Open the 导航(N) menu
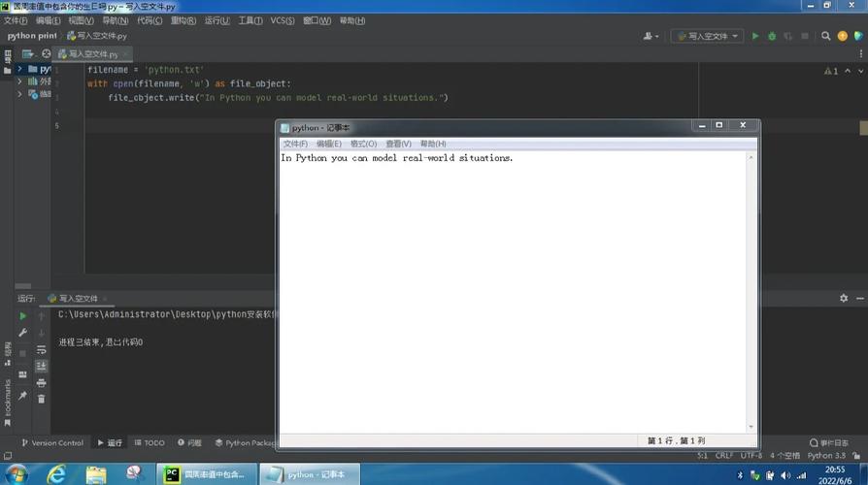 pyautogui.click(x=116, y=20)
